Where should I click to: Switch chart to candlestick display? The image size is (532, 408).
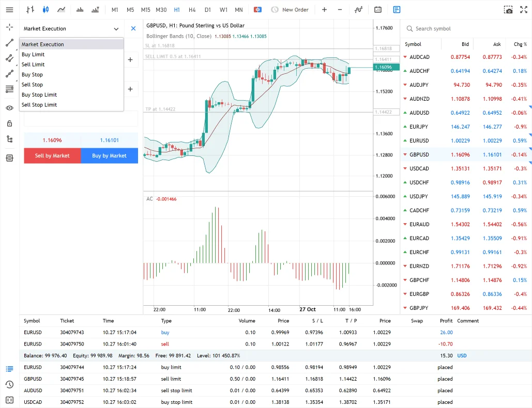point(45,9)
